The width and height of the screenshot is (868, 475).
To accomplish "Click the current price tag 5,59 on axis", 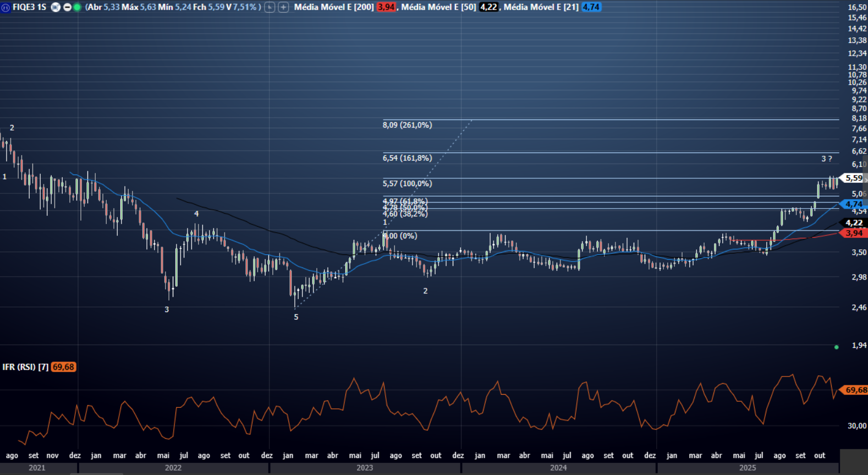I will (x=854, y=178).
